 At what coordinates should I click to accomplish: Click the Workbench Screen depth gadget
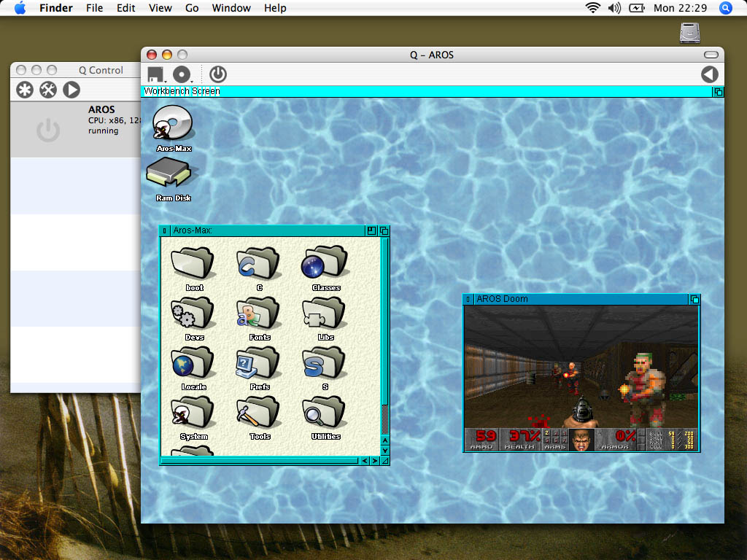point(718,91)
